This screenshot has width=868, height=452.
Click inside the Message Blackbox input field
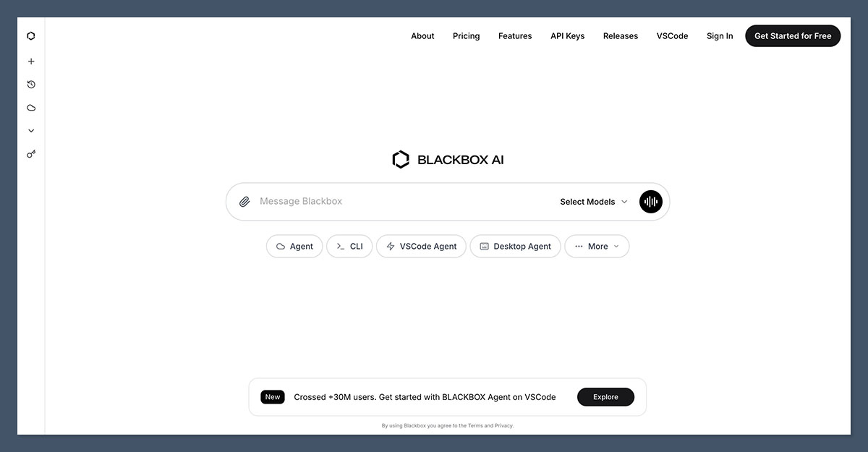362,201
